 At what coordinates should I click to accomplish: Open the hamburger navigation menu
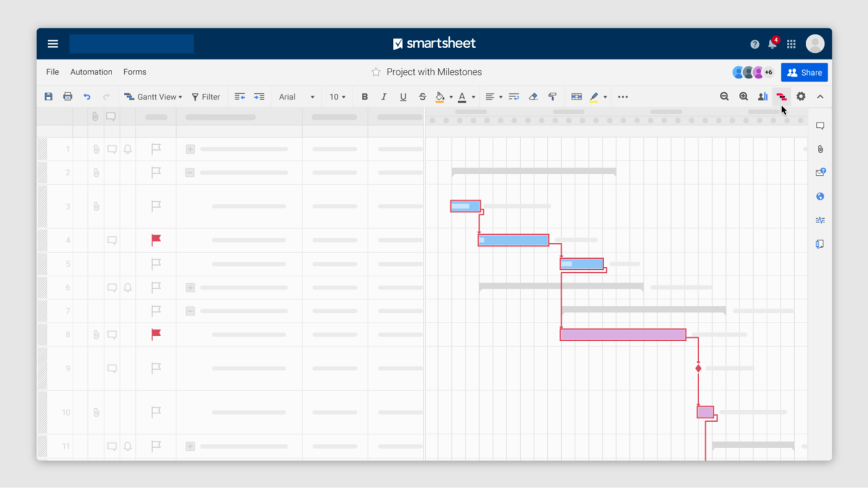tap(53, 44)
